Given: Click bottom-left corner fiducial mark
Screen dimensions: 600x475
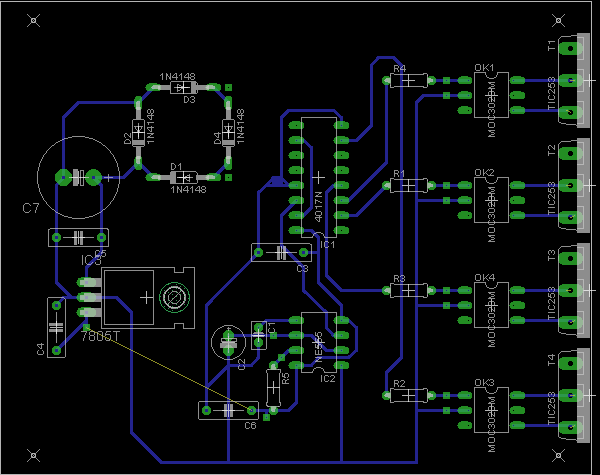Looking at the screenshot, I should [x=34, y=455].
